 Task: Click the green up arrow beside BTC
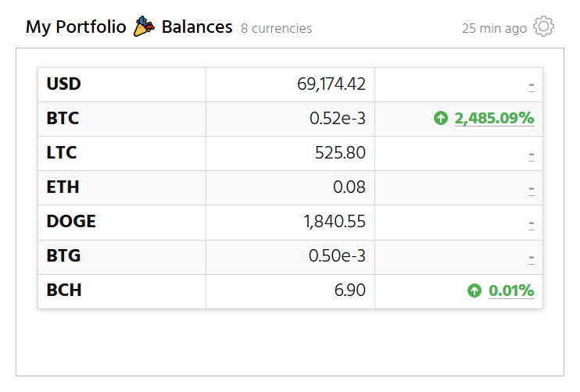coord(441,119)
